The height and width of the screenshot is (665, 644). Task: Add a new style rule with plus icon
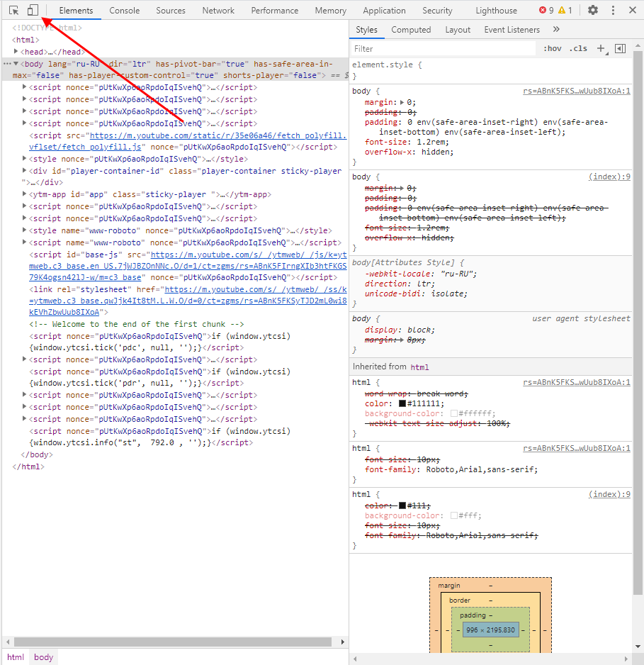601,48
